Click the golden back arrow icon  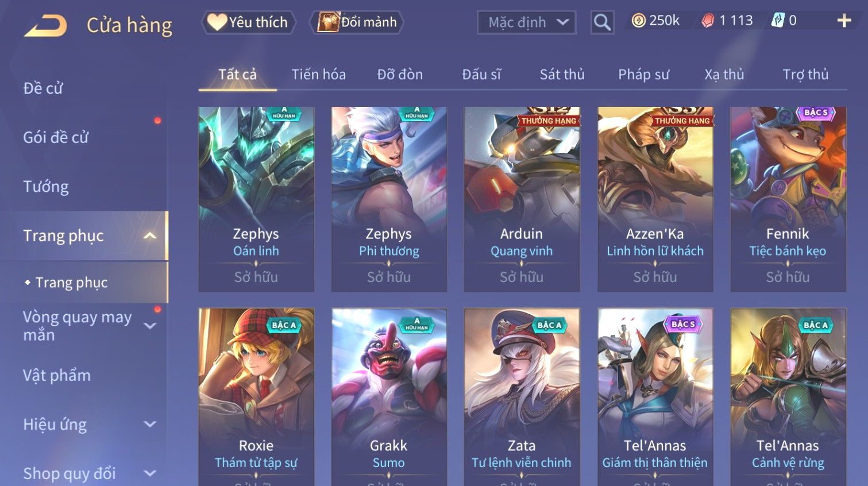(45, 26)
